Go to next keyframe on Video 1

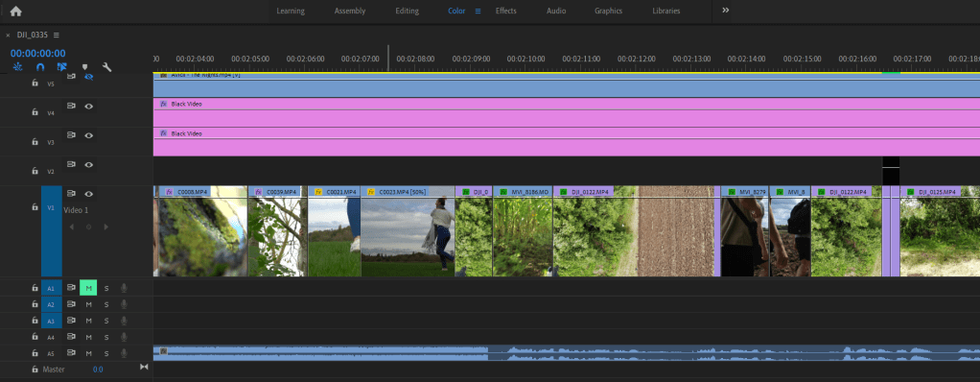click(x=105, y=227)
